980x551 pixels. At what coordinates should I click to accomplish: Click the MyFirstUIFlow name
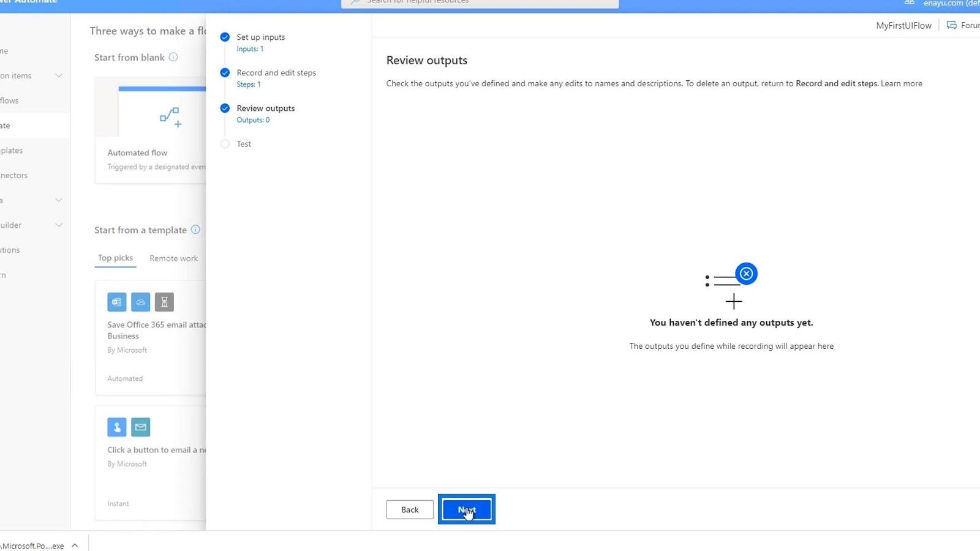tap(903, 25)
